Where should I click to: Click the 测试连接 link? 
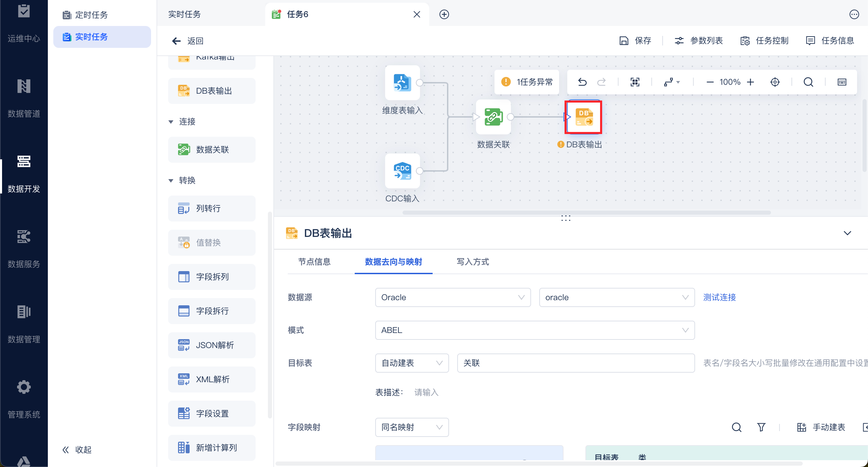point(719,297)
